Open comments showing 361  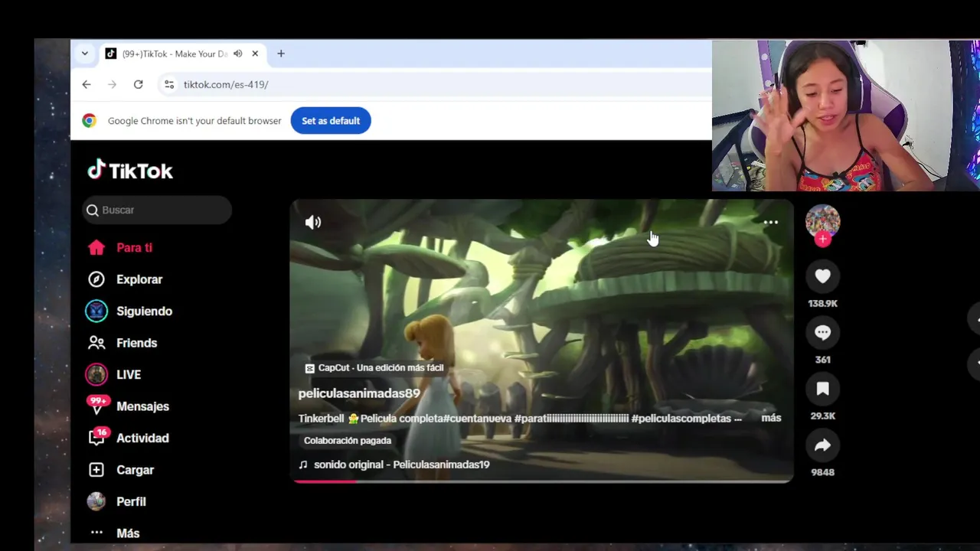pyautogui.click(x=823, y=333)
